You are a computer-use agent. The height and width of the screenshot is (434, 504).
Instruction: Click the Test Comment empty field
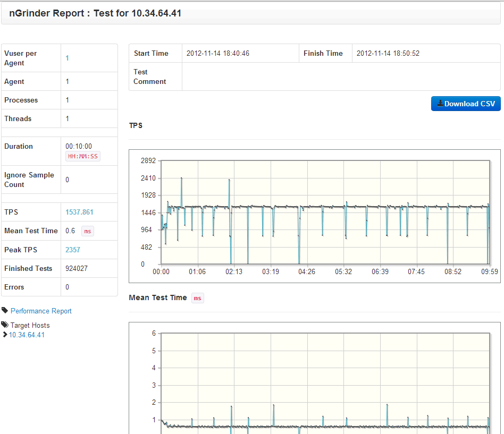(341, 77)
